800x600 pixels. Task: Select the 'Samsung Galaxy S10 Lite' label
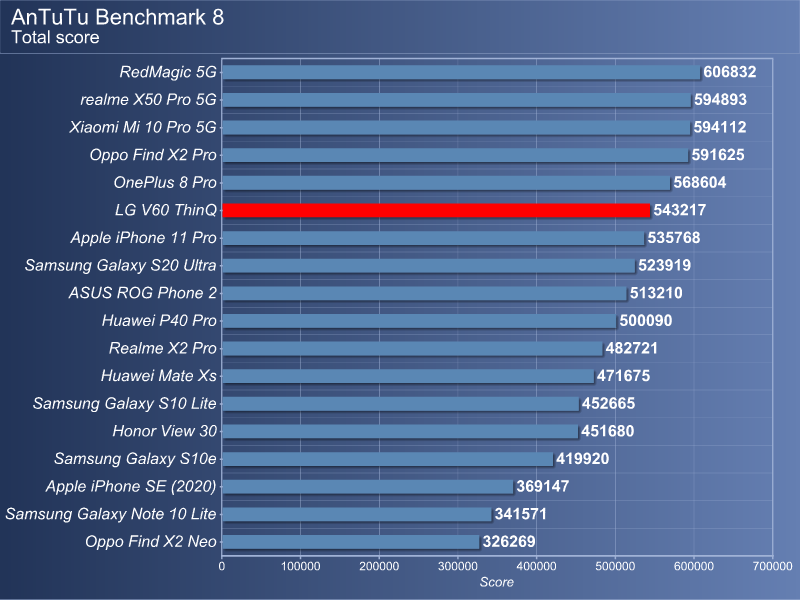(124, 403)
